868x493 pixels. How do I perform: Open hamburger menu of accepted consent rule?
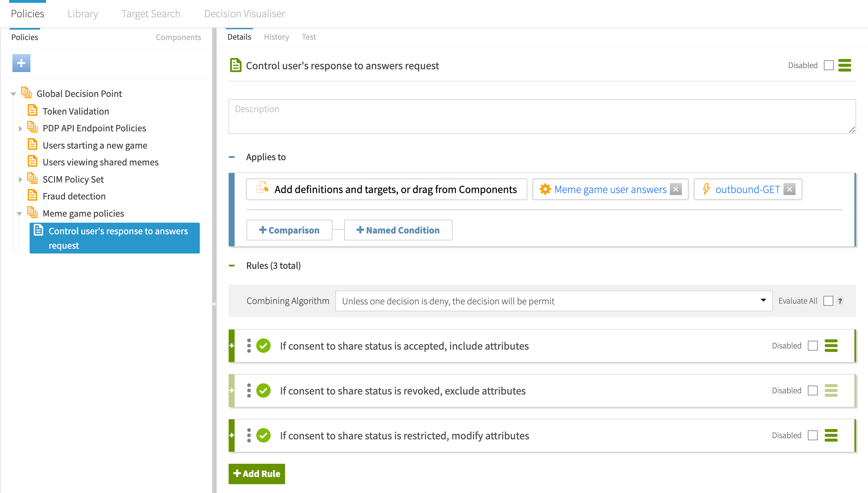click(x=831, y=346)
